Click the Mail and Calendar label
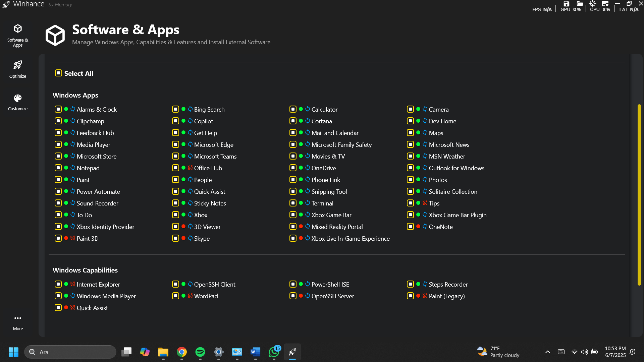Image resolution: width=644 pixels, height=362 pixels. [x=335, y=133]
